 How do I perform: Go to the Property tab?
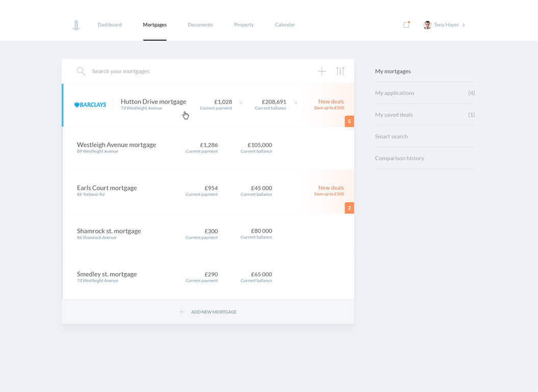click(x=244, y=24)
